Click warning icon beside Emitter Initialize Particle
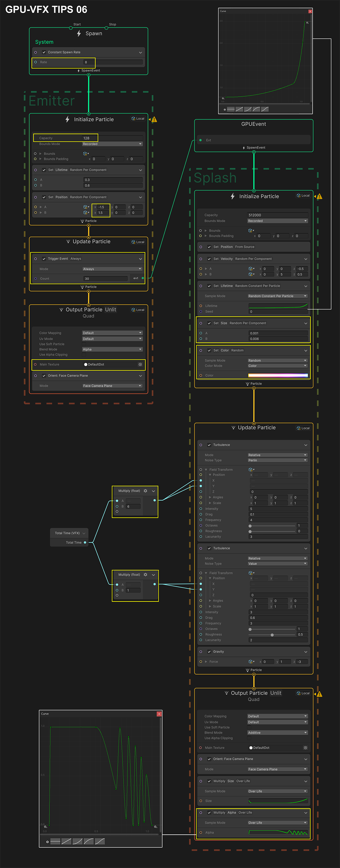Viewport: 340px width, 868px height. click(154, 119)
